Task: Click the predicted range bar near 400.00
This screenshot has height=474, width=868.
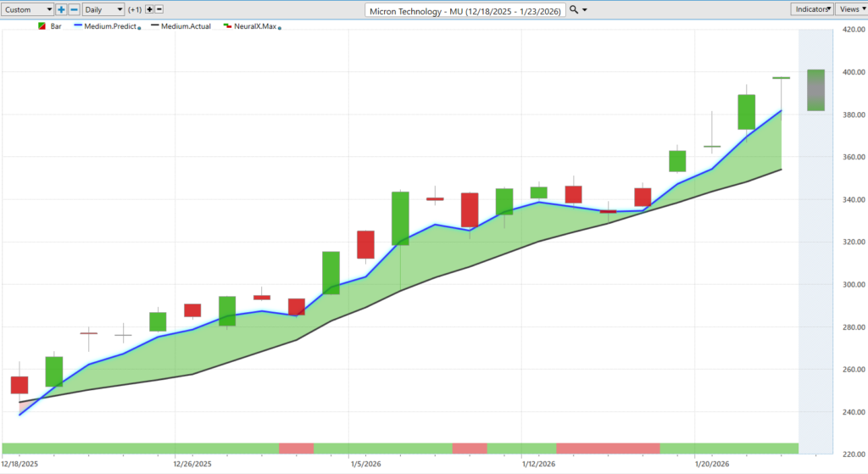Action: [816, 90]
